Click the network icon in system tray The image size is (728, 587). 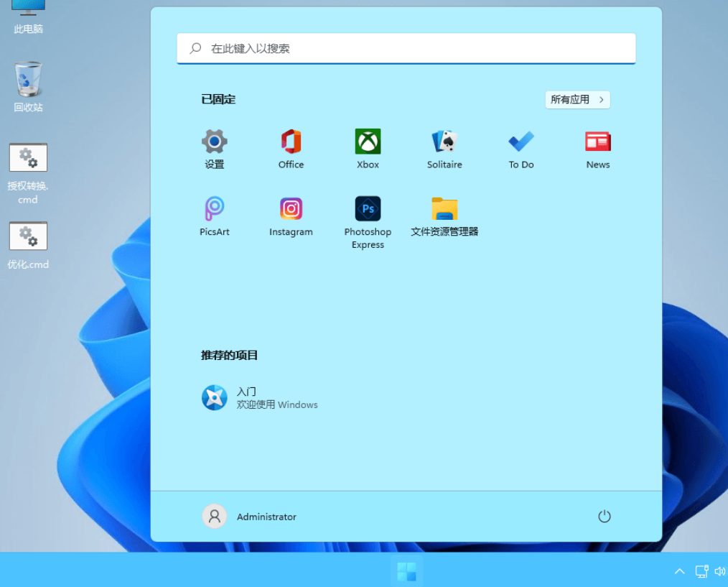[701, 571]
